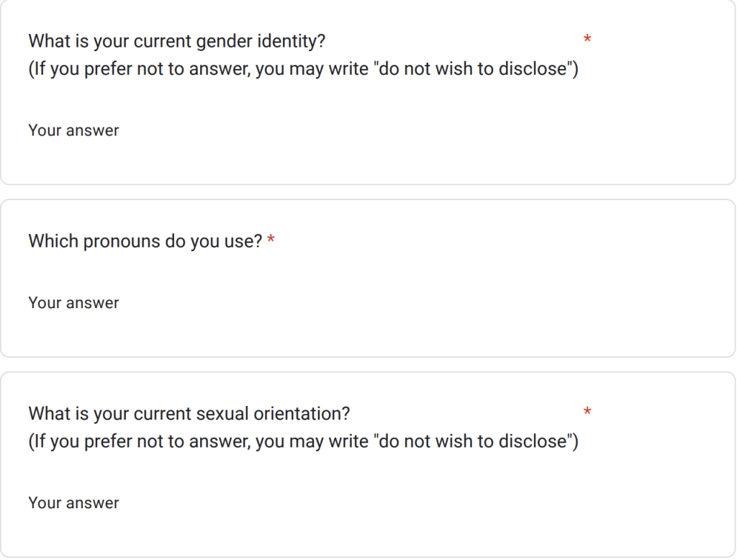Screen dimensions: 737x560
Task: Click blank area below sexual orientation answer field
Action: click(x=368, y=536)
